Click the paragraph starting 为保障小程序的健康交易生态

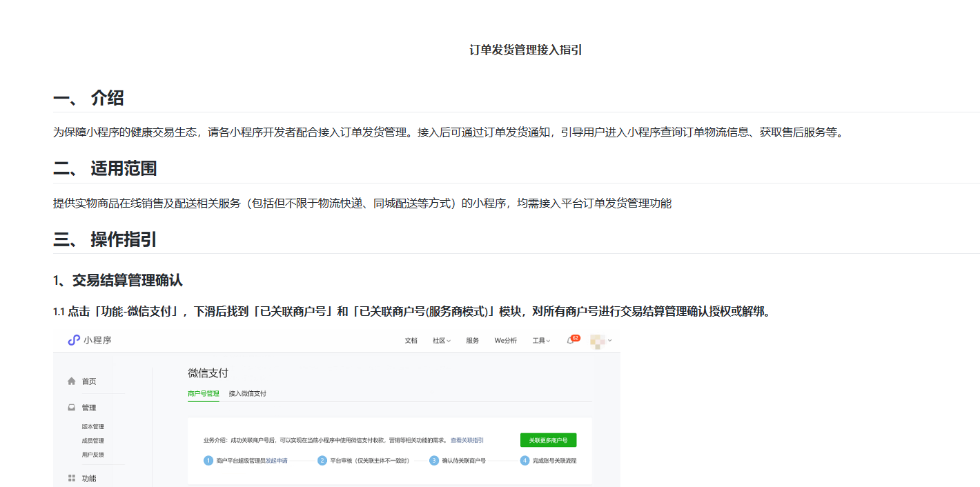tap(449, 132)
